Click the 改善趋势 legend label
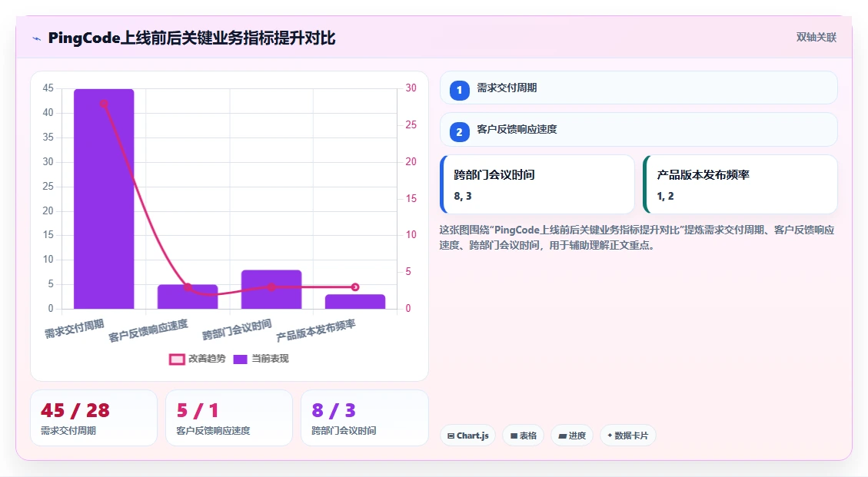Viewport: 868px width, 477px height. tap(207, 359)
